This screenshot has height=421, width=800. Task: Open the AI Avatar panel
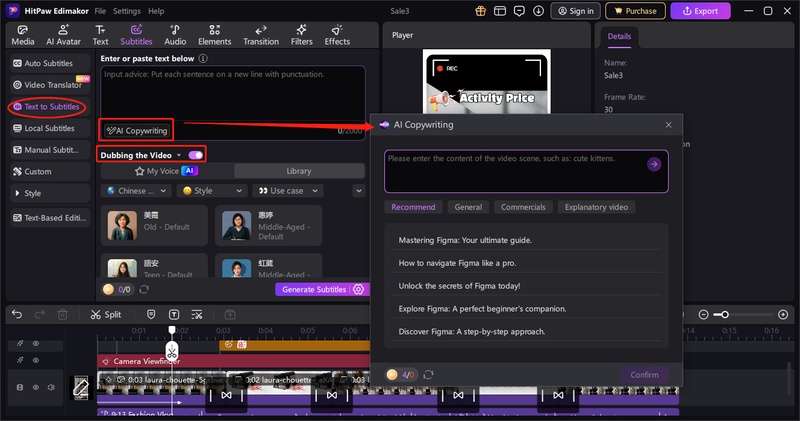(63, 35)
